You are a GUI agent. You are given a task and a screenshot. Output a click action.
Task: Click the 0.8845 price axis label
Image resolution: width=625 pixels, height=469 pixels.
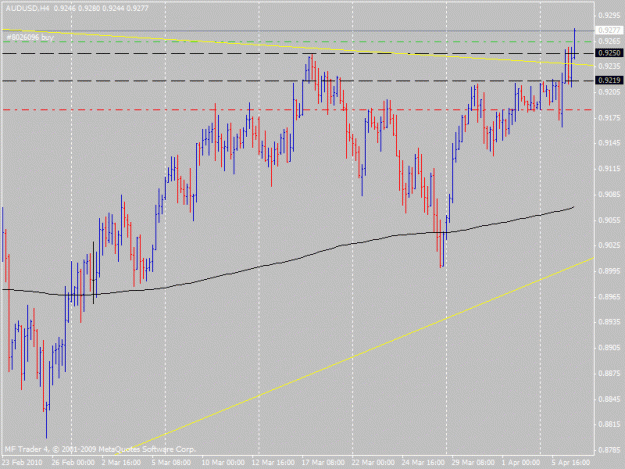(609, 399)
